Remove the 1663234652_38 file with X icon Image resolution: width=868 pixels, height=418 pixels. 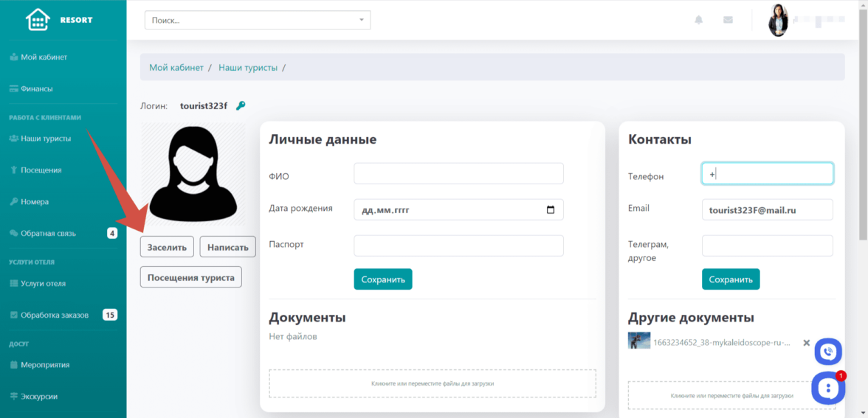[806, 343]
